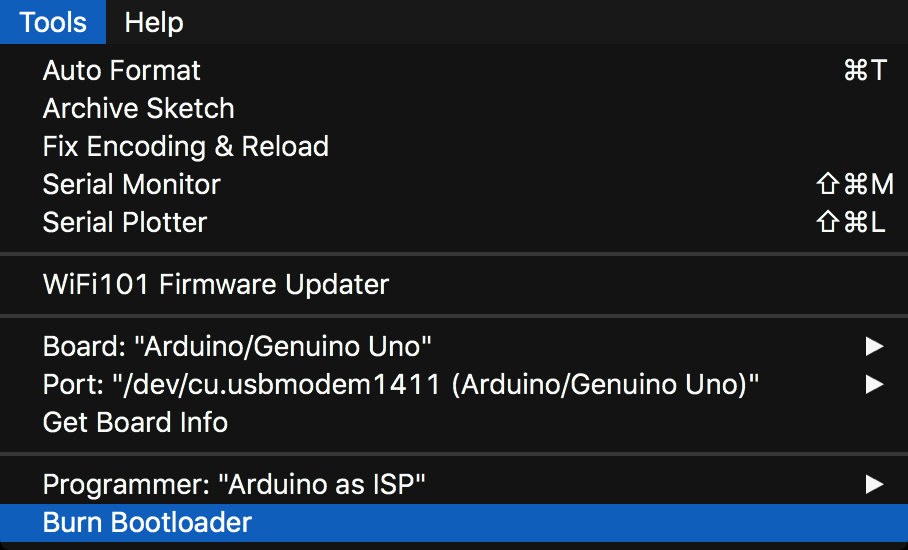Click the "Arduino as ISP" value text
The width and height of the screenshot is (908, 550).
tap(327, 485)
